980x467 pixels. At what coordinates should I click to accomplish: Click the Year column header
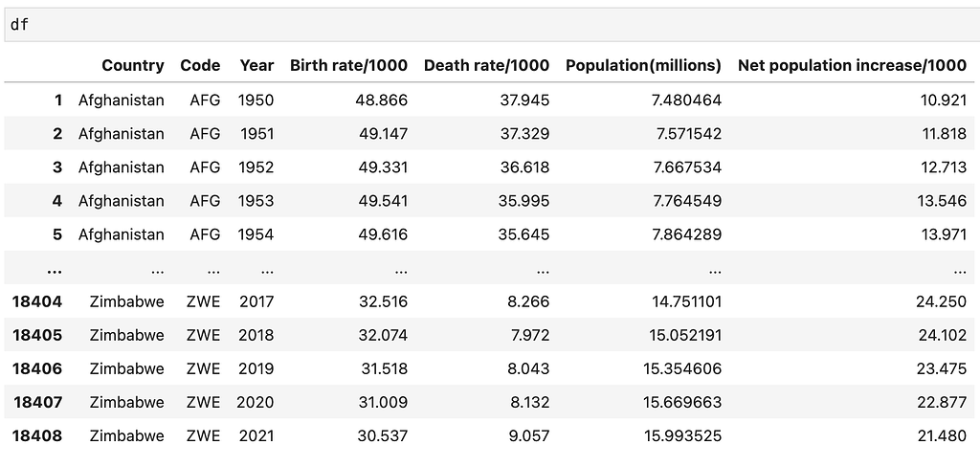point(256,66)
